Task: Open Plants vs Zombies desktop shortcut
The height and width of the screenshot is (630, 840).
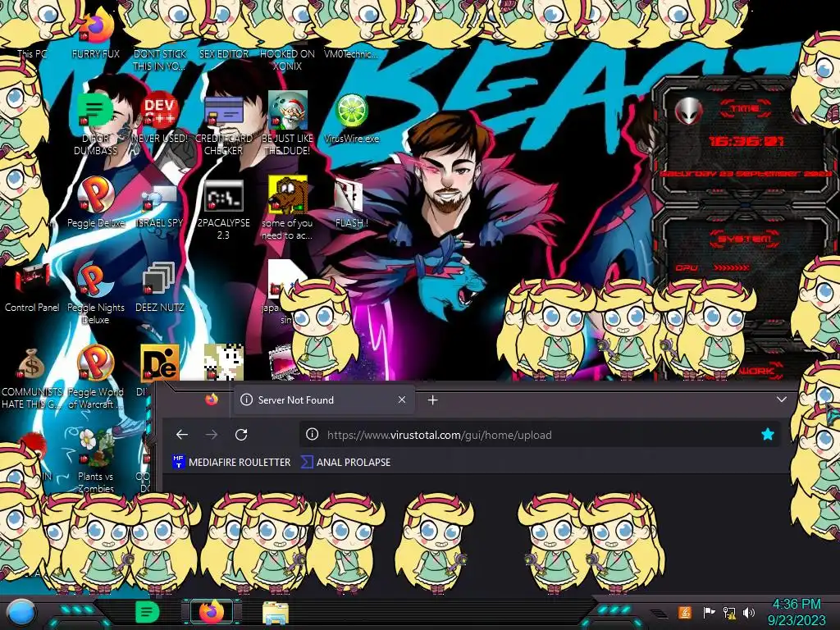Action: [95, 449]
